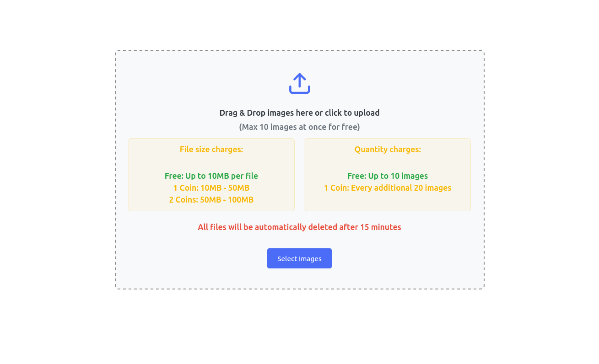The width and height of the screenshot is (599, 364).
Task: Click the dashed border of the upload area
Action: pos(299,50)
